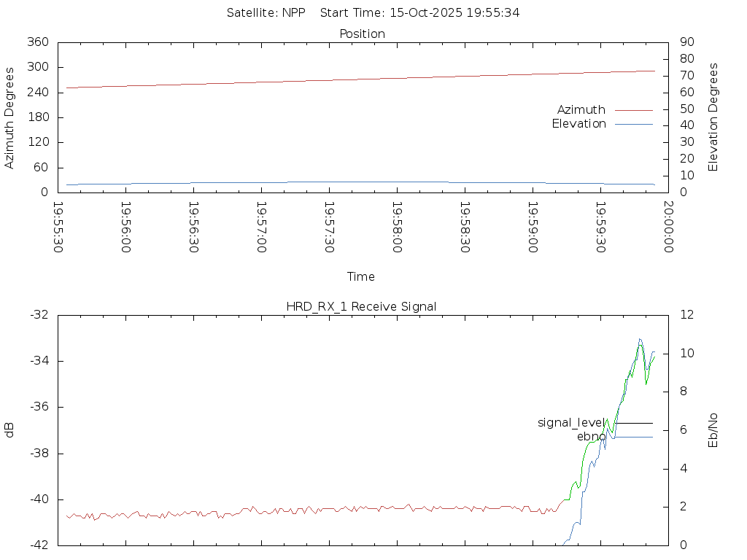This screenshot has width=747, height=560.
Task: Click the 19:58:00 time tick label
Action: click(x=397, y=227)
